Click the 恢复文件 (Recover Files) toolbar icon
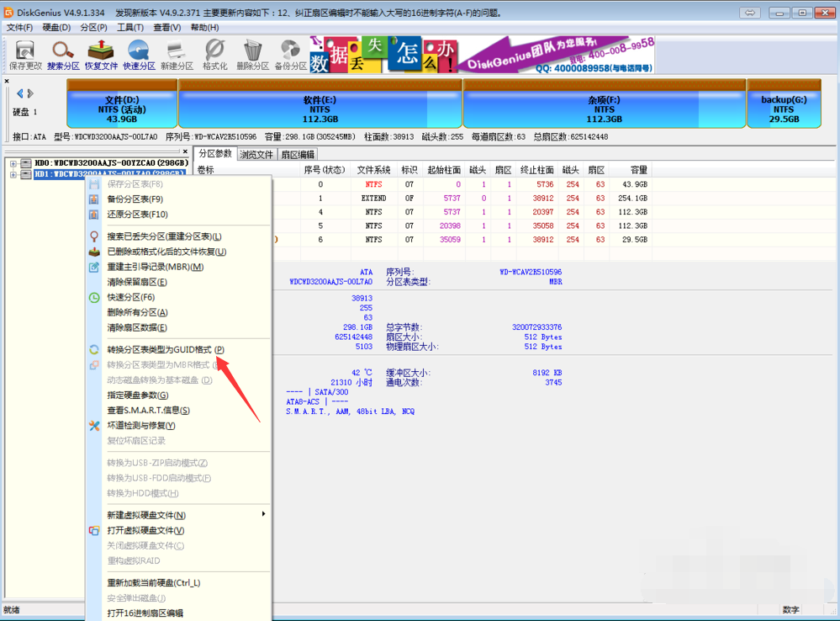The image size is (840, 621). coord(101,55)
